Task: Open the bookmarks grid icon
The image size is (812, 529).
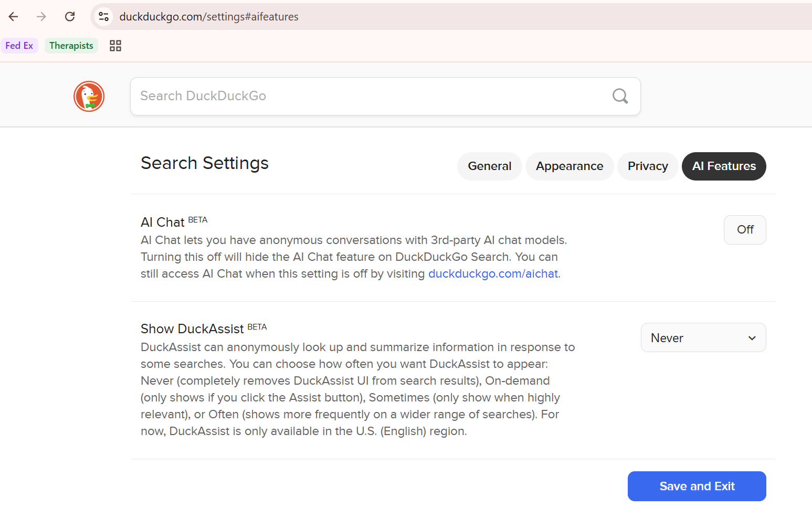Action: tap(115, 46)
